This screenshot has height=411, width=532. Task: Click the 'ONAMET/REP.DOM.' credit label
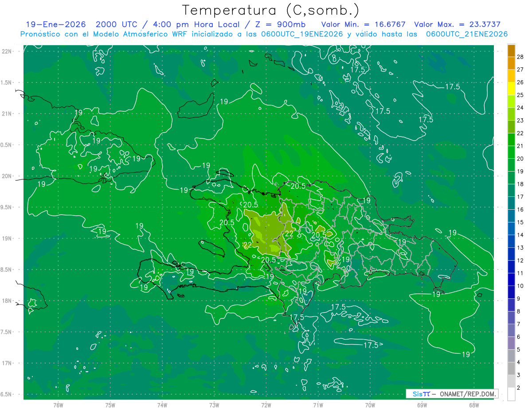pos(467,394)
